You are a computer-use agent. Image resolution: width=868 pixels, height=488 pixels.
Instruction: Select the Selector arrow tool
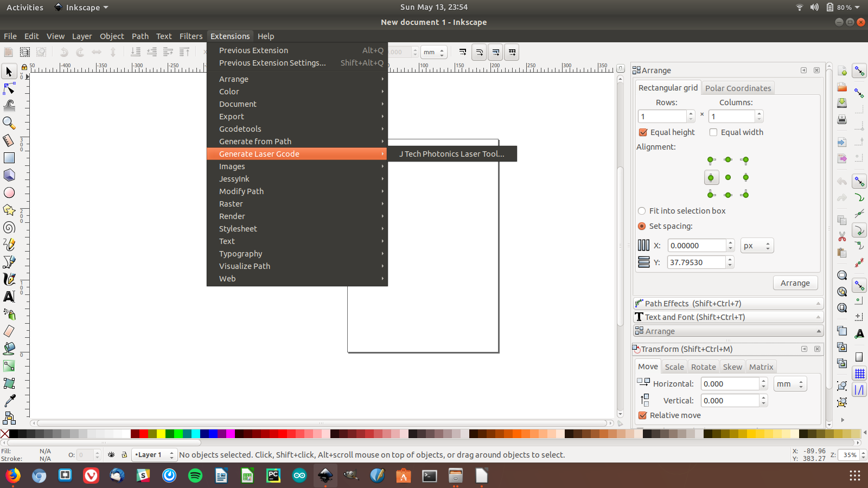[9, 72]
